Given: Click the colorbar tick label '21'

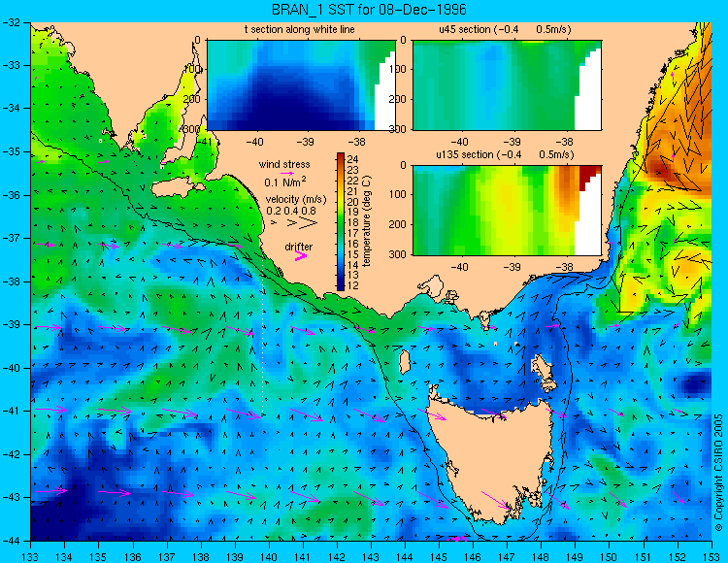Looking at the screenshot, I should coord(353,191).
